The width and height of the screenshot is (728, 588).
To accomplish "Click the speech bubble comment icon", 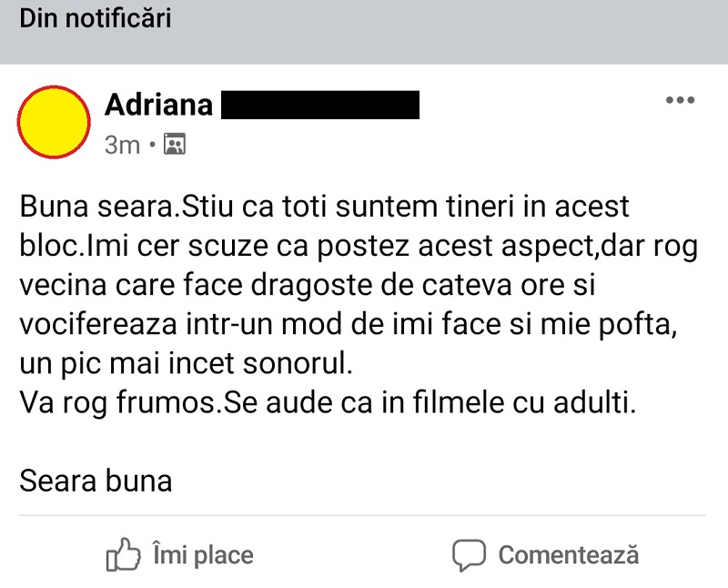I will coord(470,553).
